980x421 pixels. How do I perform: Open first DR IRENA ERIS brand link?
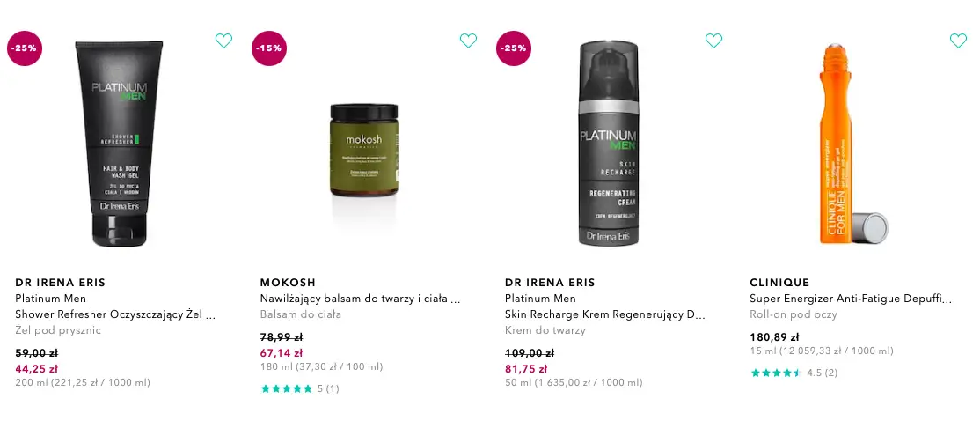click(60, 283)
